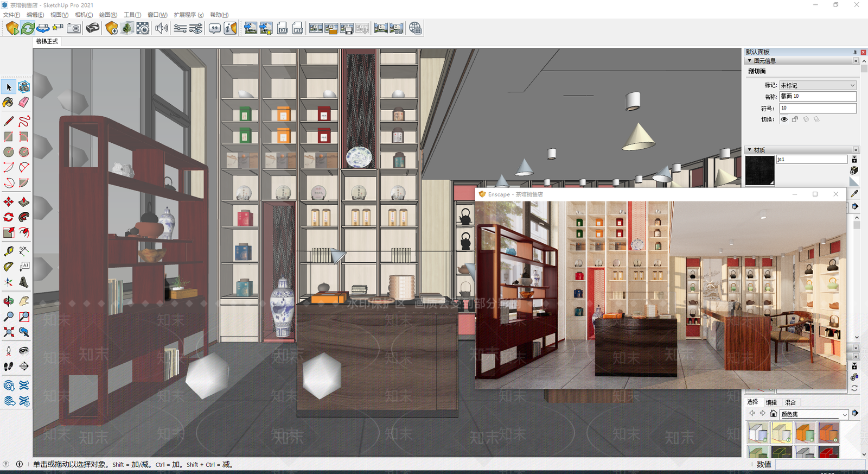
Task: Select the Tape Measure tool
Action: (x=9, y=251)
